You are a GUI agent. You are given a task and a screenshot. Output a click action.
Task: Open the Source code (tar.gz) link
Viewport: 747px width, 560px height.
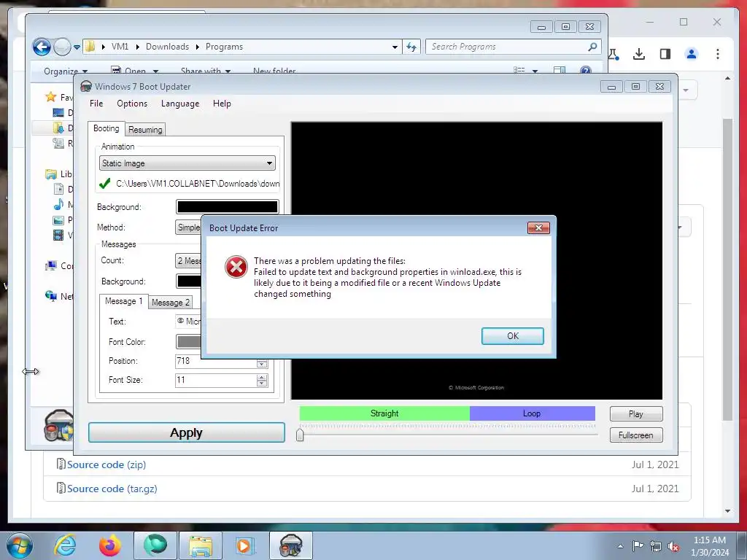pyautogui.click(x=112, y=489)
